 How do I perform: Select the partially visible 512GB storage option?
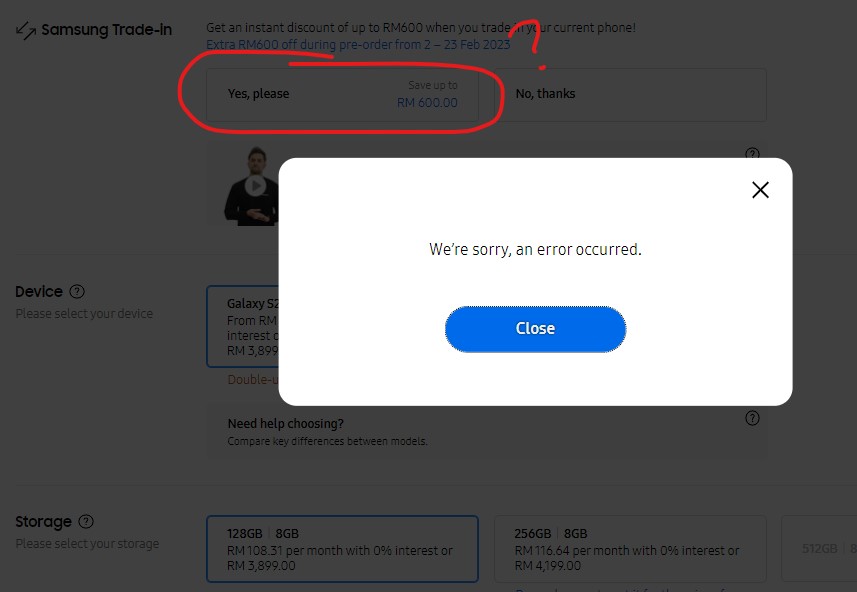click(x=819, y=549)
